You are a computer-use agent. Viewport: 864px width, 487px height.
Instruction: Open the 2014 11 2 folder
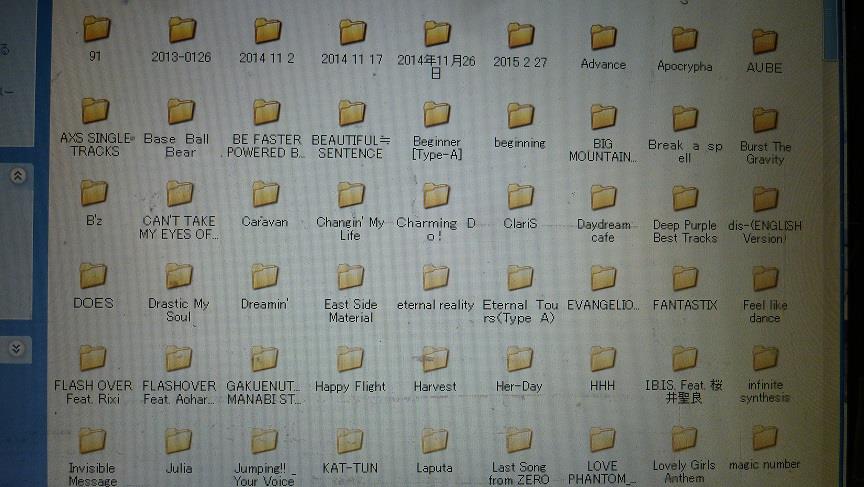(267, 31)
